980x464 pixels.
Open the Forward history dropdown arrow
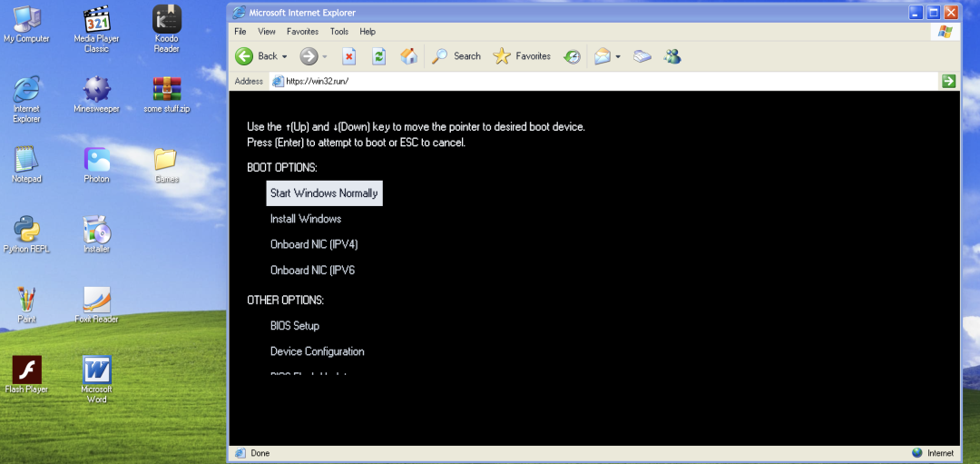pyautogui.click(x=324, y=56)
